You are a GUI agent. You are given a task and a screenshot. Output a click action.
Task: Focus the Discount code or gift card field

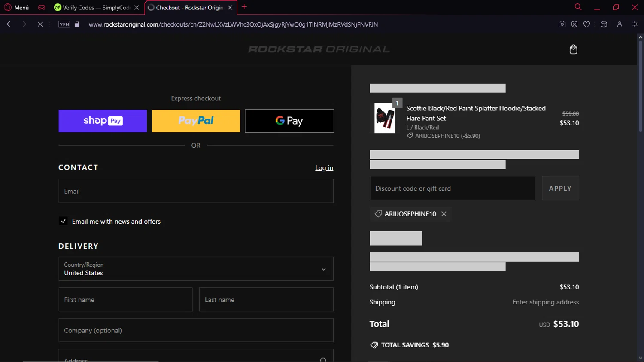(453, 188)
